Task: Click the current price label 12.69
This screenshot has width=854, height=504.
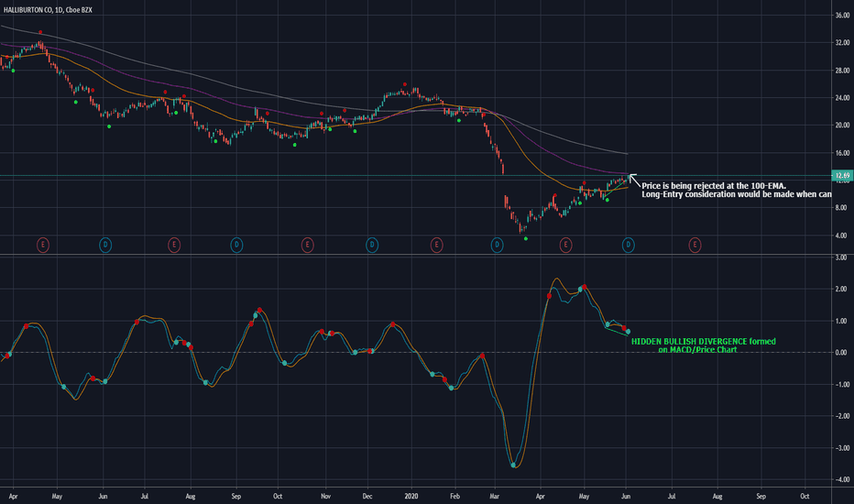Action: 842,175
